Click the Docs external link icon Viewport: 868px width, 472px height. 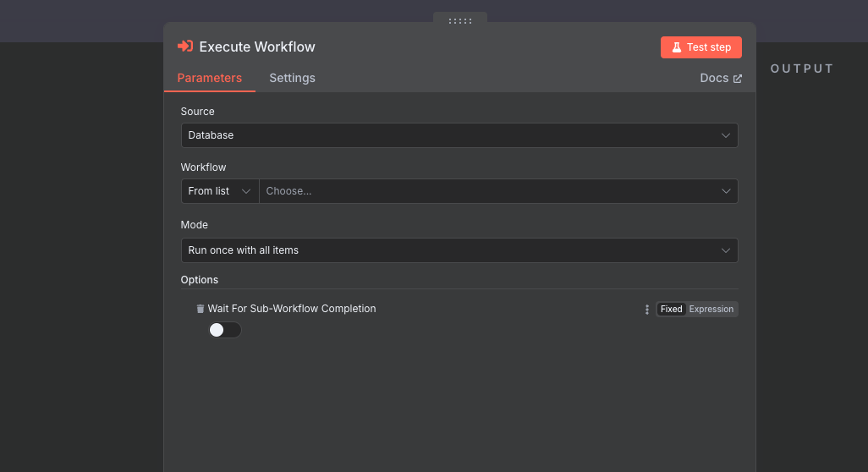[x=738, y=79]
